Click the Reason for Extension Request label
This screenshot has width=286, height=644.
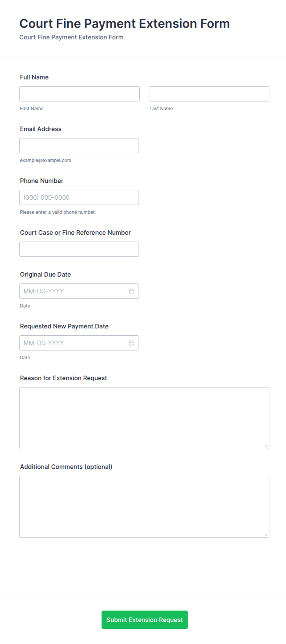pyautogui.click(x=63, y=378)
